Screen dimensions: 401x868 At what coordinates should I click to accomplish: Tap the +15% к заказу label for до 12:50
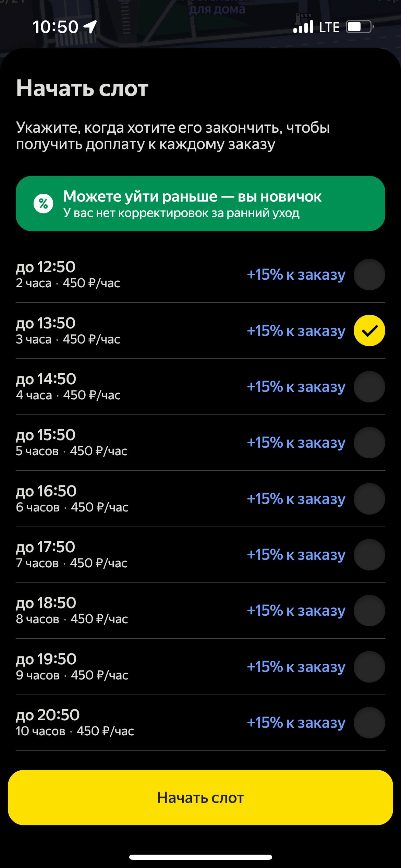coord(296,275)
